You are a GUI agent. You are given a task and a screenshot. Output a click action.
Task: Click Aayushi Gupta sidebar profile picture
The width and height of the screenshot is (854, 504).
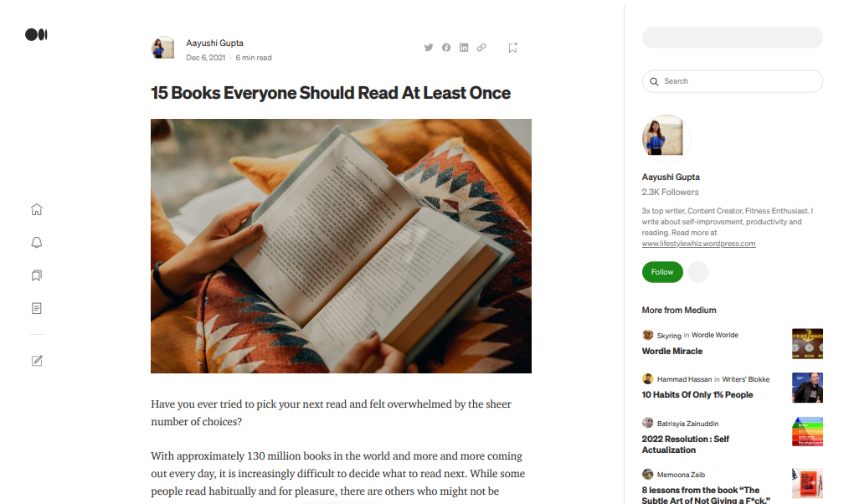pyautogui.click(x=666, y=138)
